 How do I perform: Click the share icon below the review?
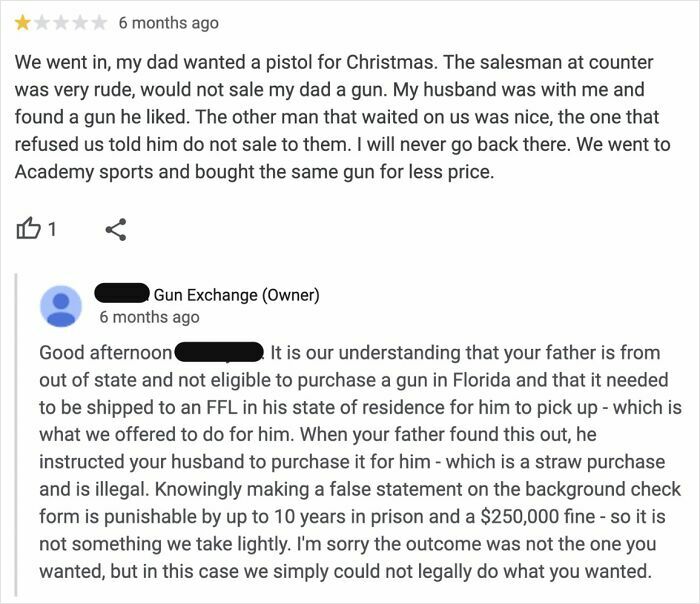[116, 229]
